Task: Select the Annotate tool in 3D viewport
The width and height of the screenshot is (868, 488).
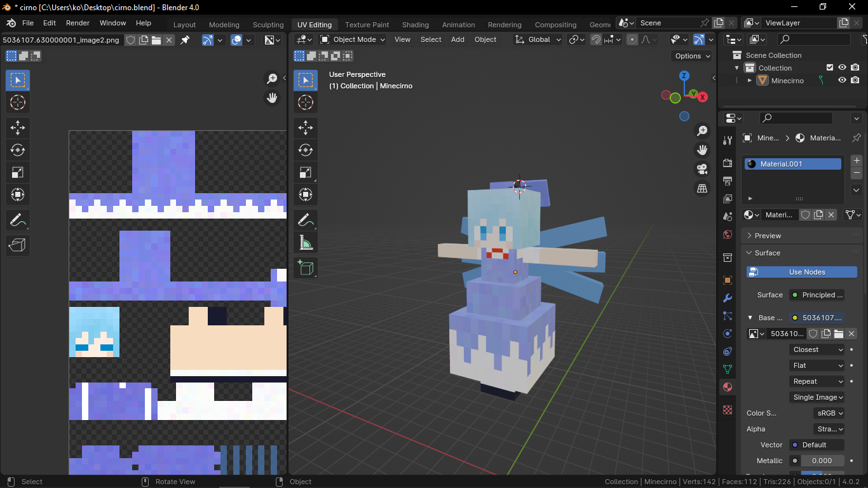Action: tap(306, 220)
